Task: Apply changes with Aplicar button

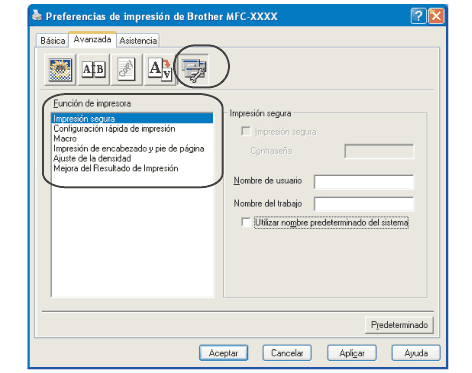Action: click(352, 353)
